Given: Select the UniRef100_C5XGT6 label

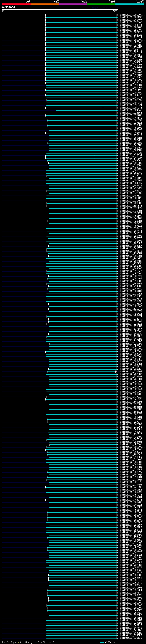Looking at the screenshot, I should [x=131, y=108].
